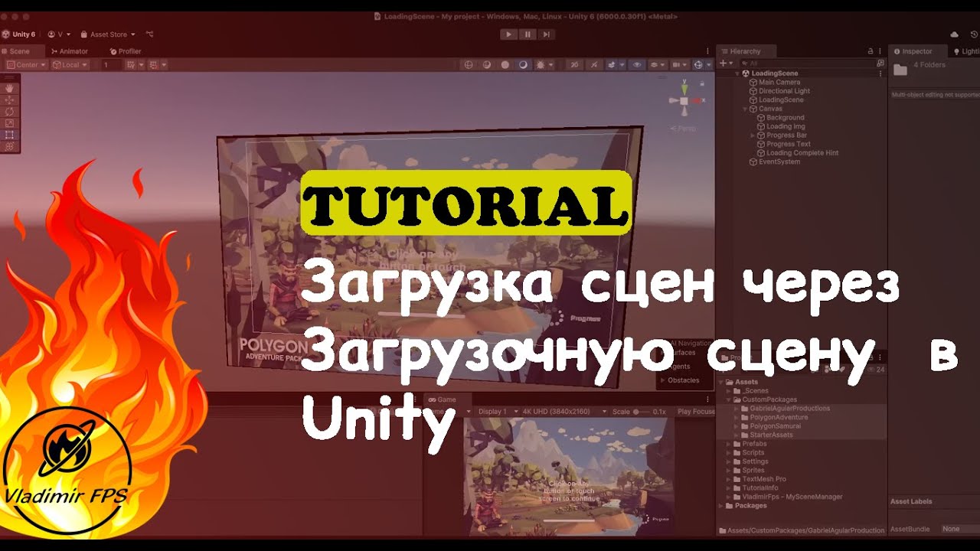
Task: Open the Hierarchy create plus dropdown
Action: (725, 63)
